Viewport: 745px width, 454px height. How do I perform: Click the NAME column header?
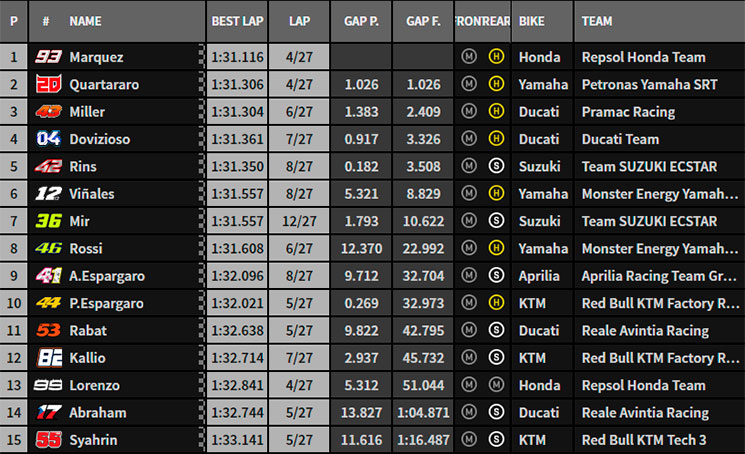[86, 21]
